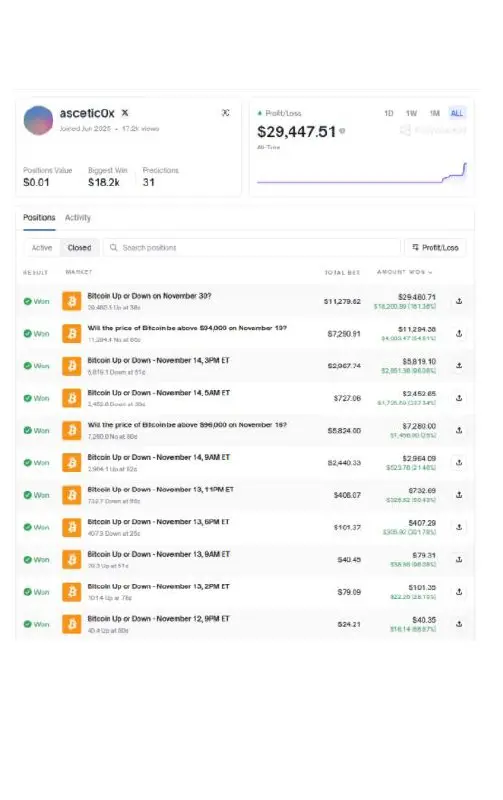Image resolution: width=503 pixels, height=800 pixels.
Task: Click the $11,279.62 total bet value
Action: (342, 302)
